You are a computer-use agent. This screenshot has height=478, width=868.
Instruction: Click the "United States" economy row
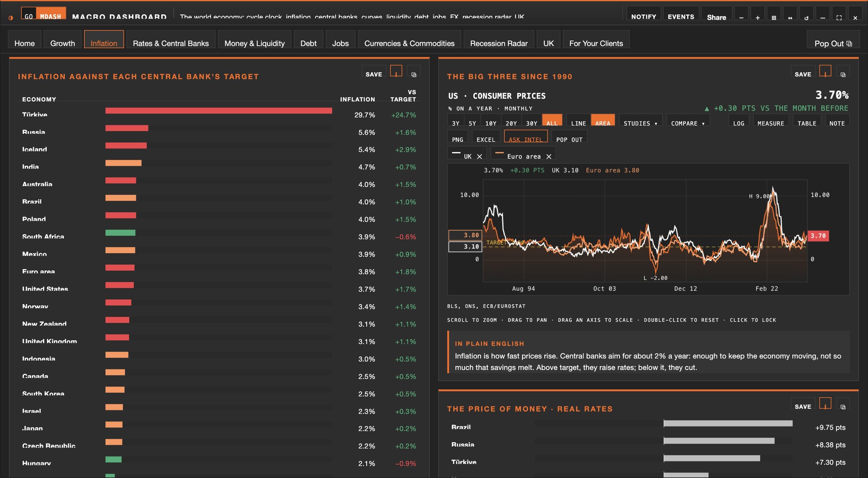coord(219,288)
